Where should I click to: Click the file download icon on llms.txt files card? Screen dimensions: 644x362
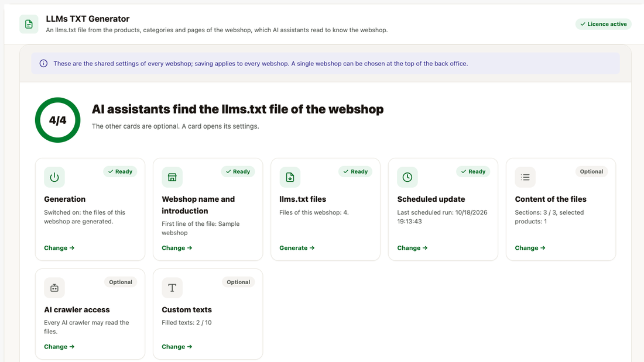(290, 177)
